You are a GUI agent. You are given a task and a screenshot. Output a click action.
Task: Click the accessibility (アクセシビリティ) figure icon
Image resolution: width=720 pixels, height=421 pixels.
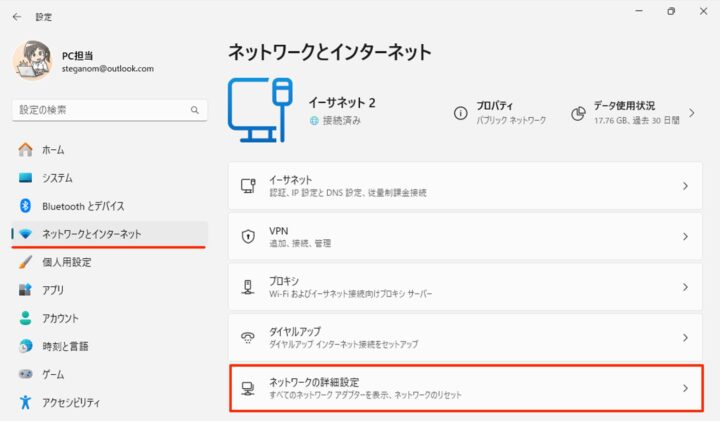pos(26,402)
